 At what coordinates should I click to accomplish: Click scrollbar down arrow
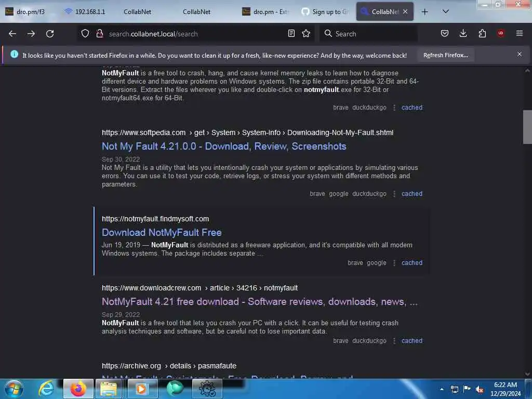pyautogui.click(x=527, y=374)
